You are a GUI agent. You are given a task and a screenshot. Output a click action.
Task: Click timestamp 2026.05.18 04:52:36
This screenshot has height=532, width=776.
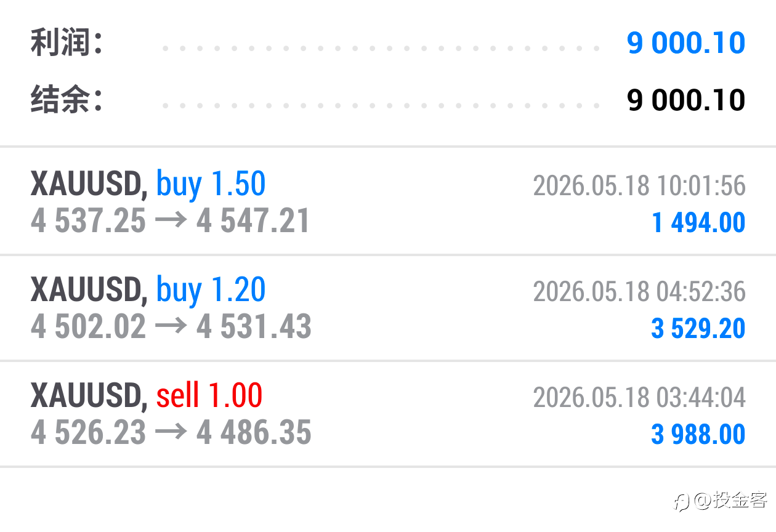(x=639, y=291)
